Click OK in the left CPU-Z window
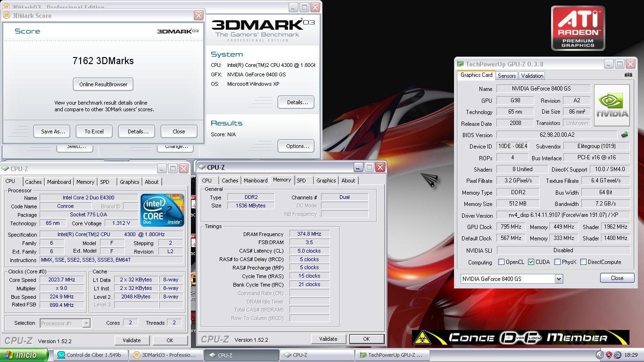Image resolution: width=644 pixels, height=362 pixels. (170, 340)
